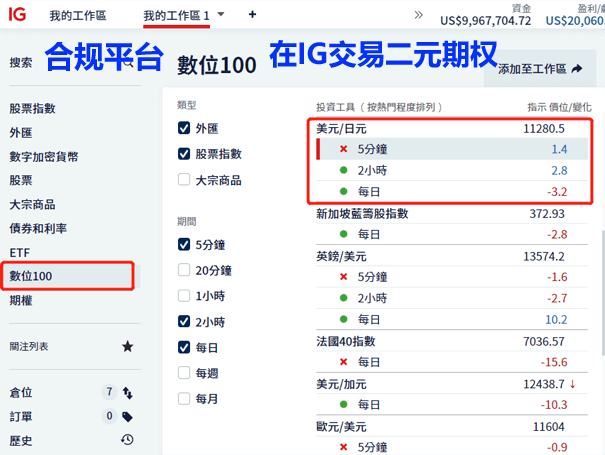Click the 指示 價位/變化 column header

pyautogui.click(x=559, y=107)
